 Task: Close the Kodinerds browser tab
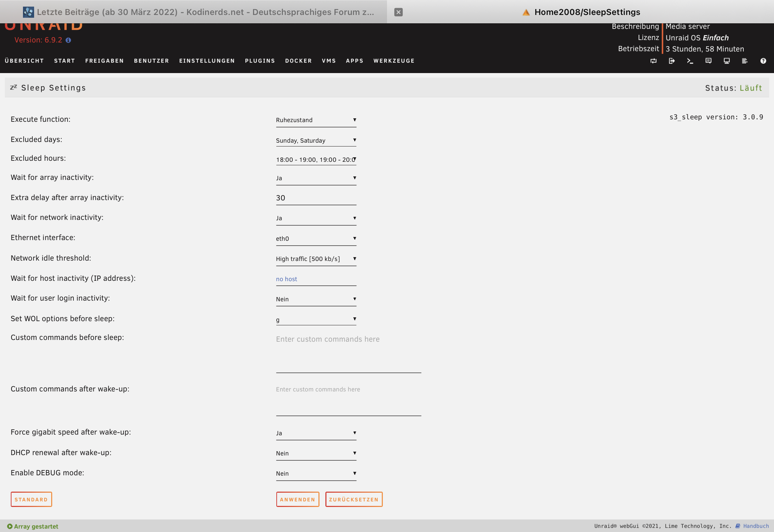click(398, 12)
